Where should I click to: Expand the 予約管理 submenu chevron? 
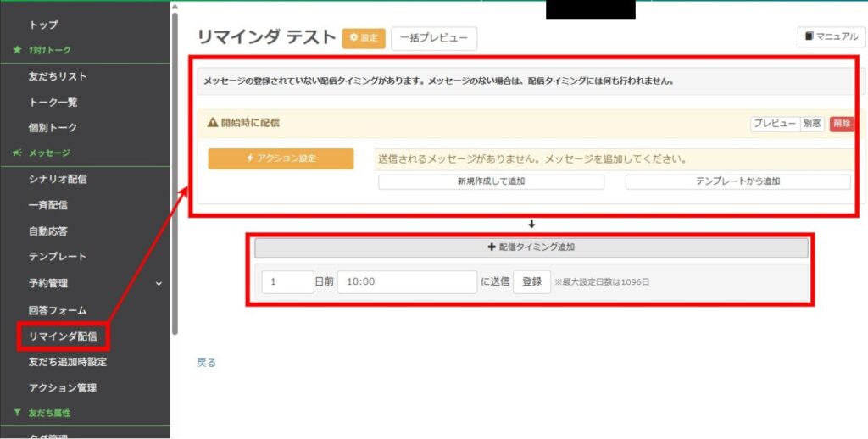(x=159, y=284)
